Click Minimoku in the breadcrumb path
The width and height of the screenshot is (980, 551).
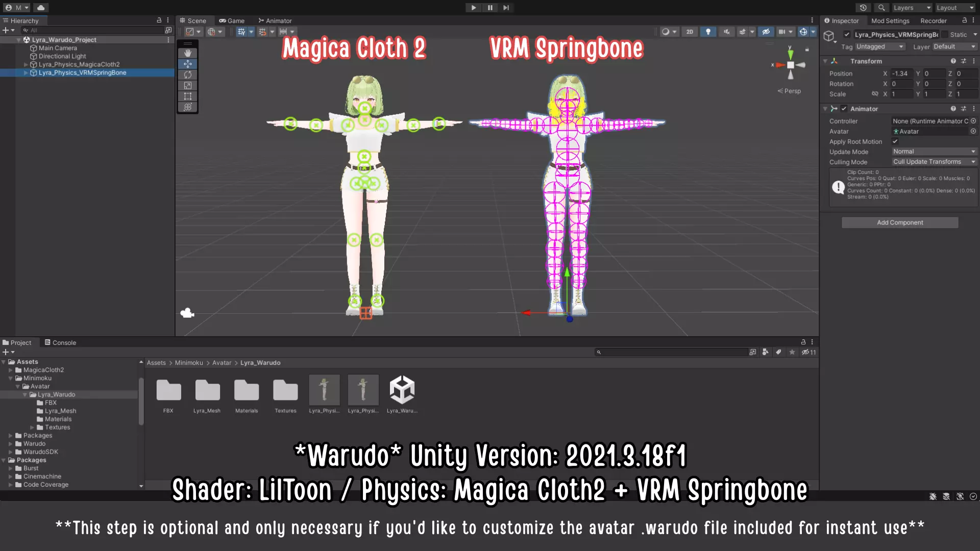189,363
